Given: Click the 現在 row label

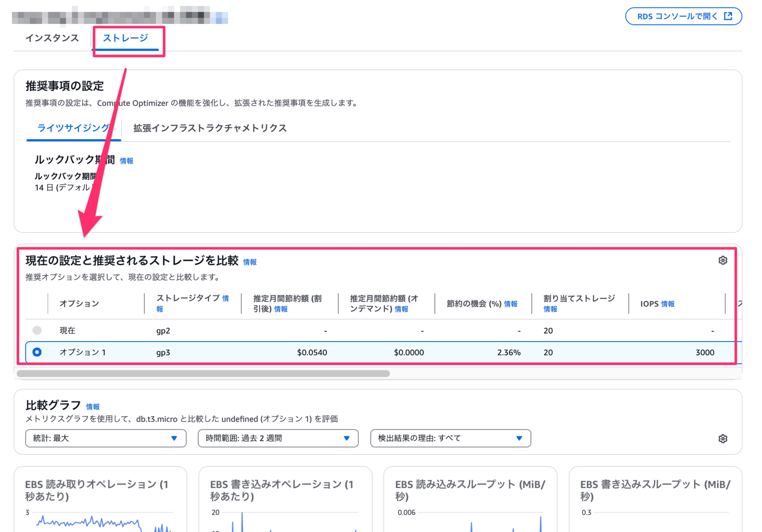Looking at the screenshot, I should [x=67, y=331].
